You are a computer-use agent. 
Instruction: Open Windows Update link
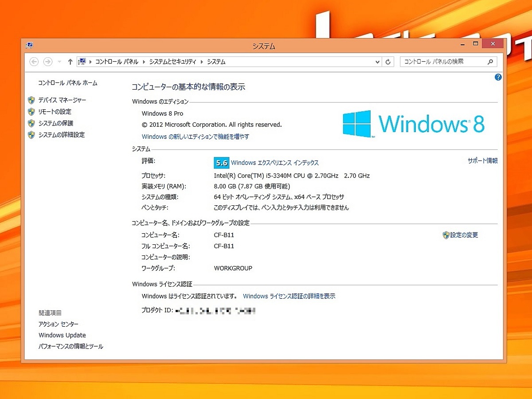[x=62, y=336]
